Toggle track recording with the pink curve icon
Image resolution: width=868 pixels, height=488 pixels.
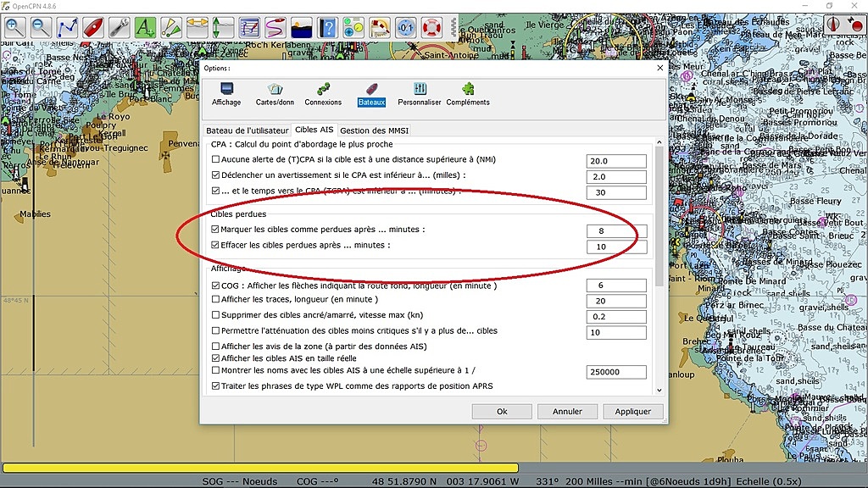tap(275, 27)
